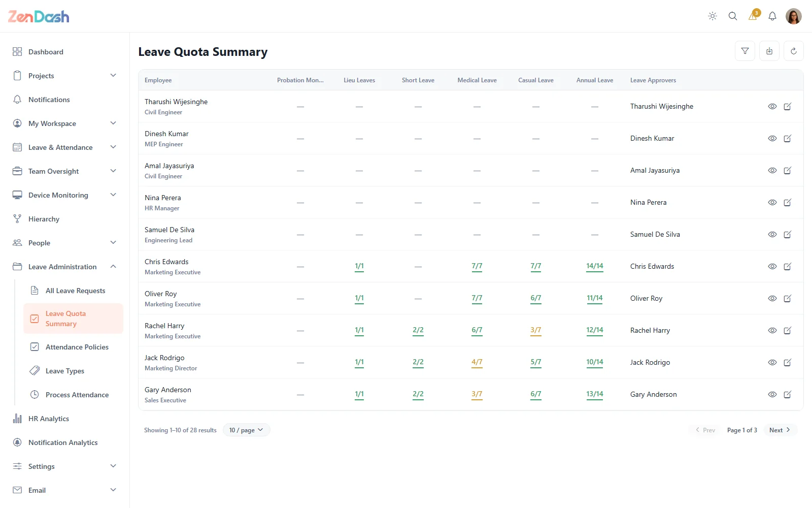Open the notification bell in top bar
The height and width of the screenshot is (508, 812).
772,16
